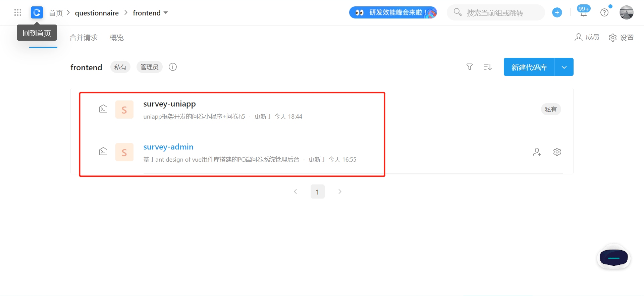
Task: Open 设置 settings page
Action: tap(622, 38)
